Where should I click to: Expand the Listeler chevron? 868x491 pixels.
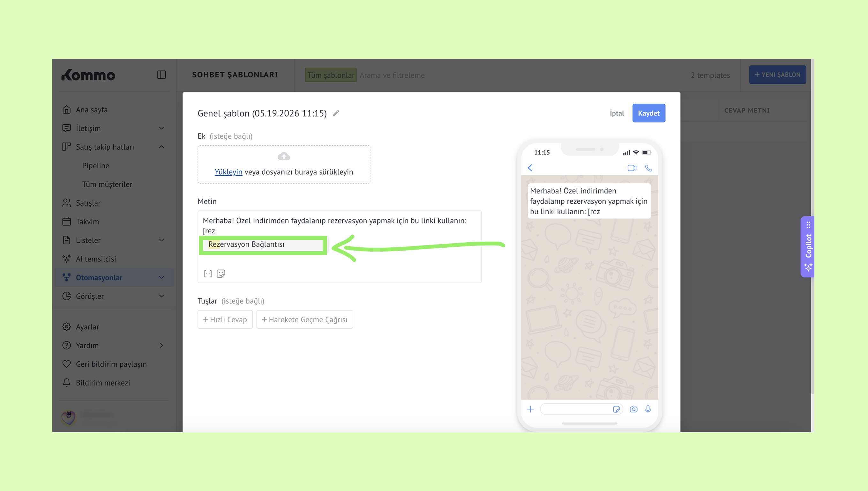[162, 240]
